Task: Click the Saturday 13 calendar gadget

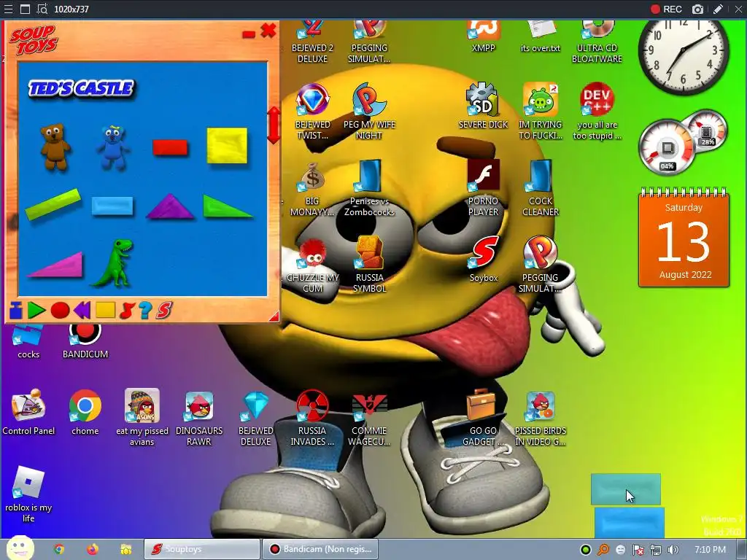Action: click(684, 238)
